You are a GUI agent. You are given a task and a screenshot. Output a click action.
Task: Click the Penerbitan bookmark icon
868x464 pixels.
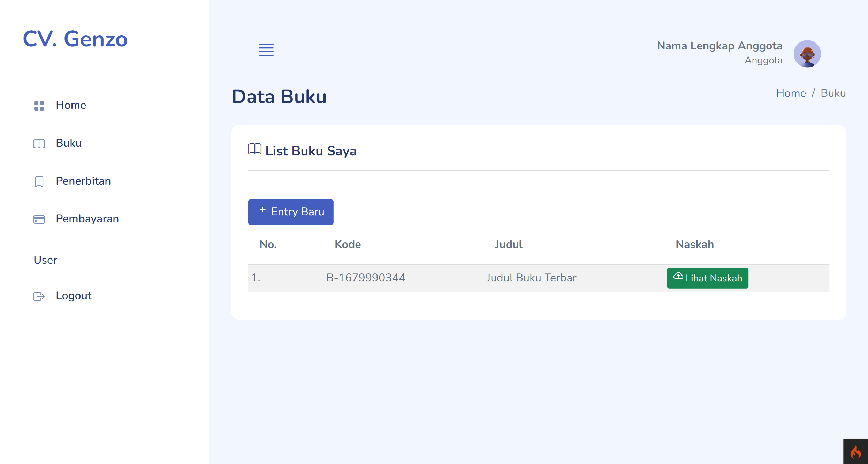coord(38,181)
